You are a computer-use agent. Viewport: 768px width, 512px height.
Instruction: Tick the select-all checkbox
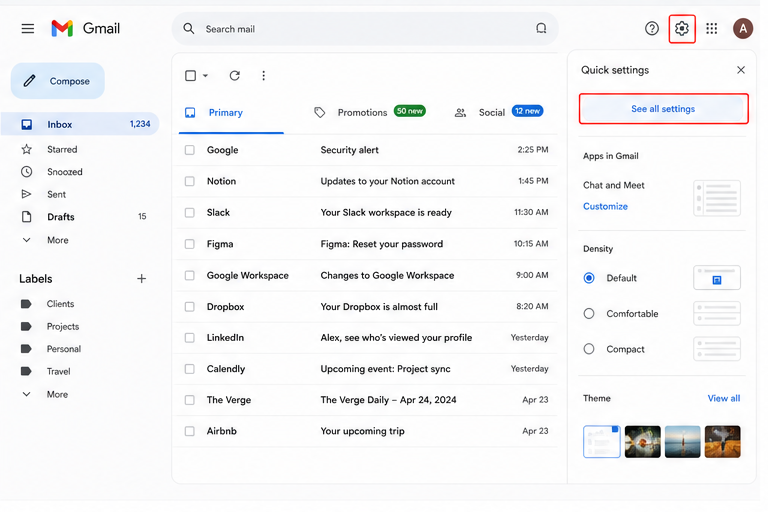click(x=191, y=75)
